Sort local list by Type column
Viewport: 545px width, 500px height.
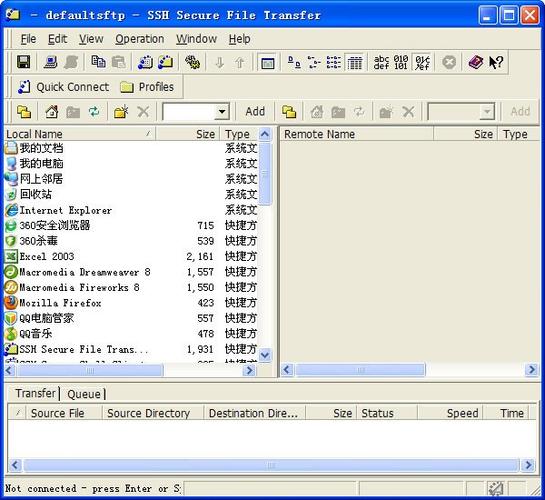click(239, 134)
